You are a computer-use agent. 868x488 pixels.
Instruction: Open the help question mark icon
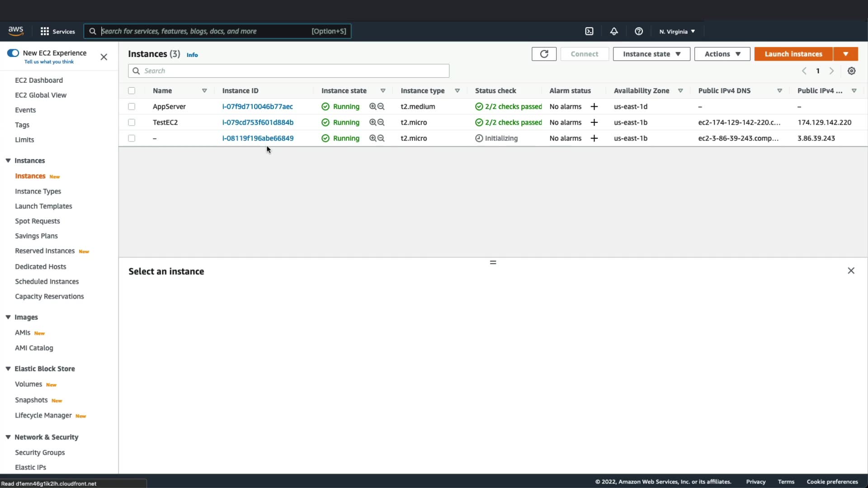pos(638,31)
